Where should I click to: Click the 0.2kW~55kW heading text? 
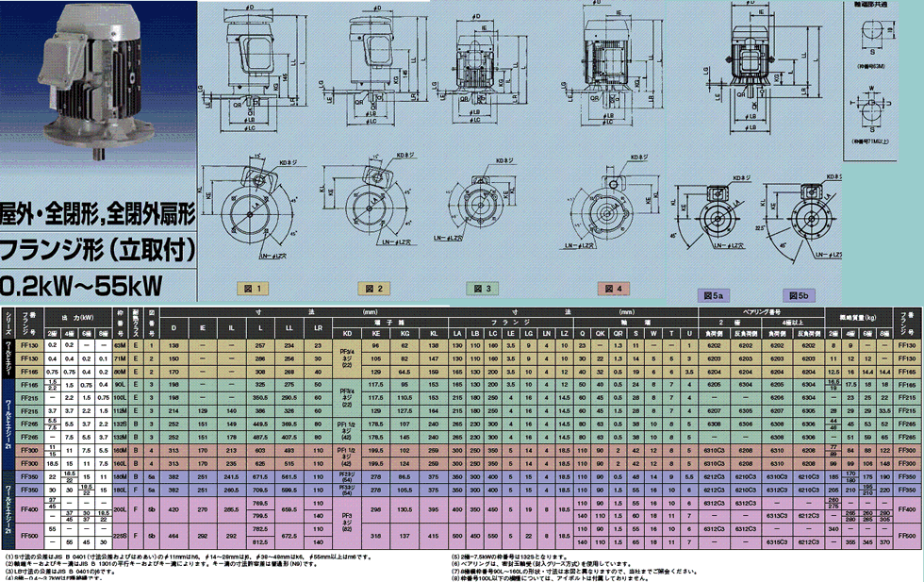pos(81,284)
